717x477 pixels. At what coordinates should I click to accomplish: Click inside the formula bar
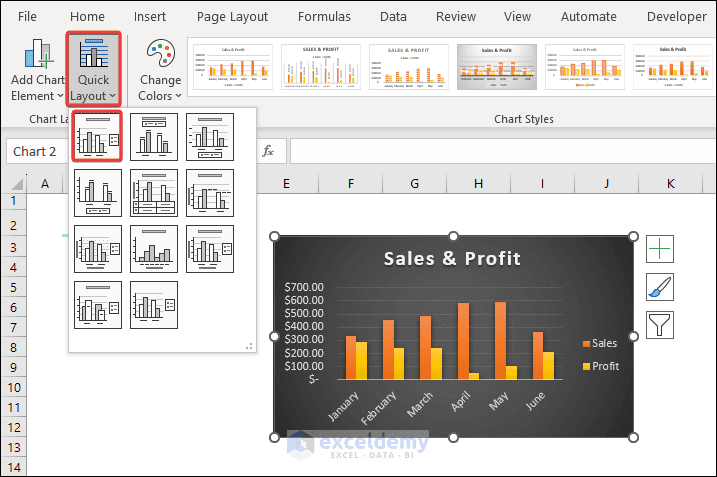503,151
